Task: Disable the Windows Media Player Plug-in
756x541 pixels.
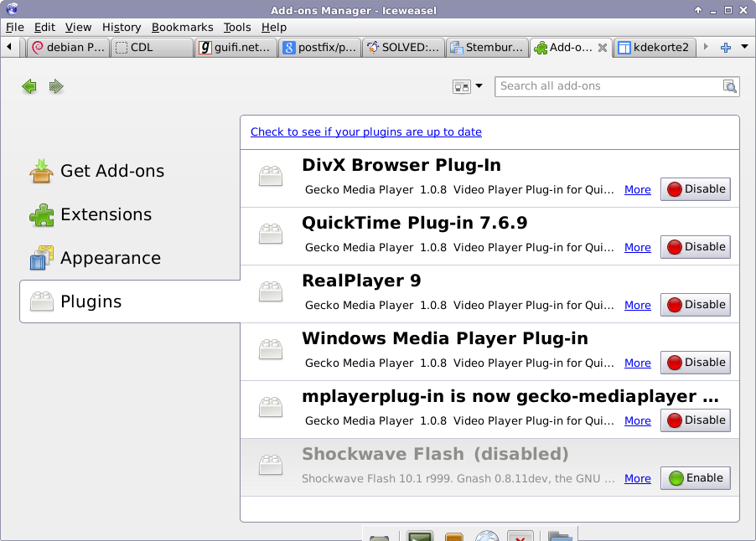Action: pyautogui.click(x=696, y=363)
